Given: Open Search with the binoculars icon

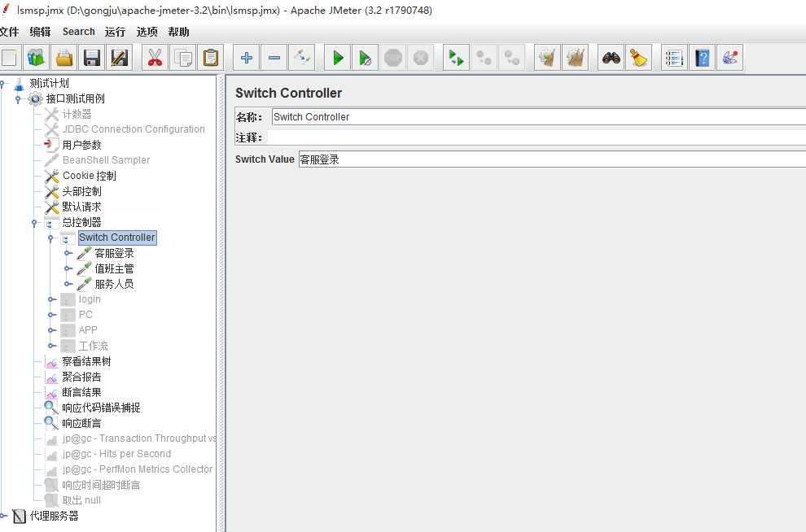Looking at the screenshot, I should (x=611, y=58).
